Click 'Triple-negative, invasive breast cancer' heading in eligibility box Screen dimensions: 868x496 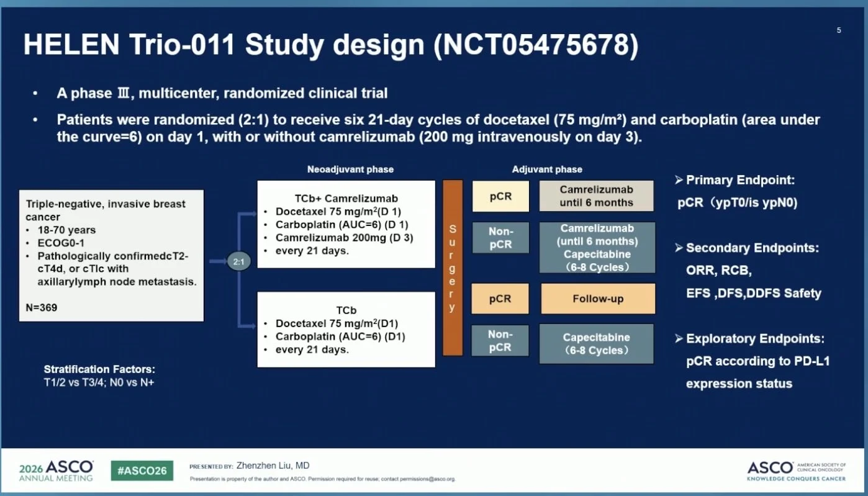coord(106,210)
